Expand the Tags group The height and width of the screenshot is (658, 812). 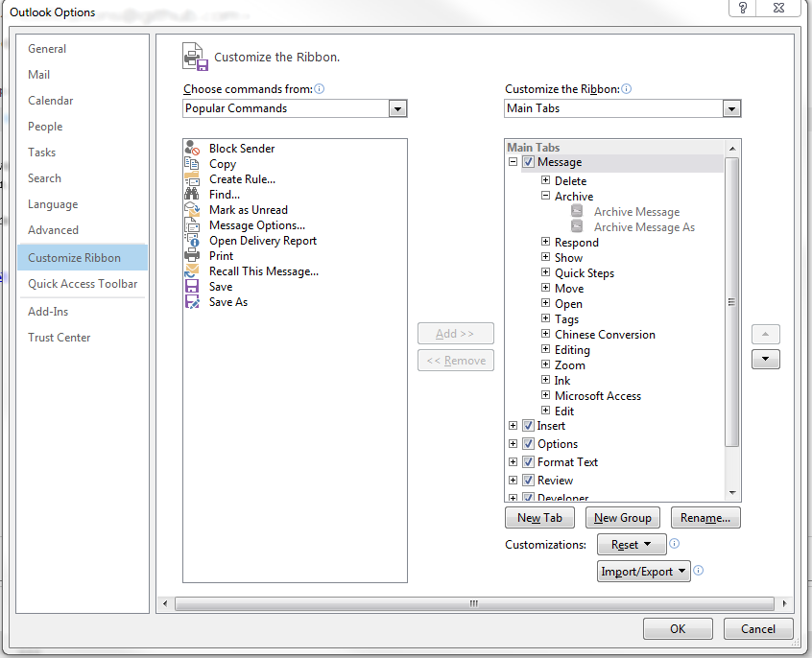point(545,317)
